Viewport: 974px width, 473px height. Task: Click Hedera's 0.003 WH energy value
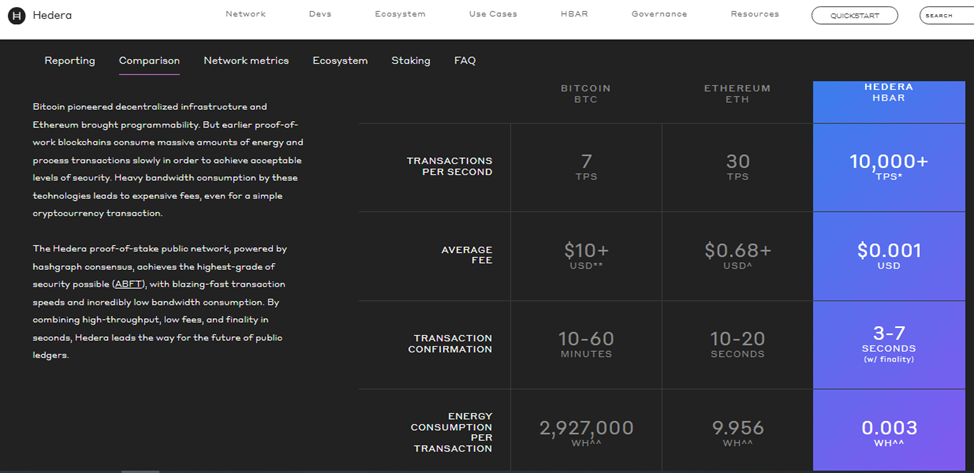tap(888, 433)
